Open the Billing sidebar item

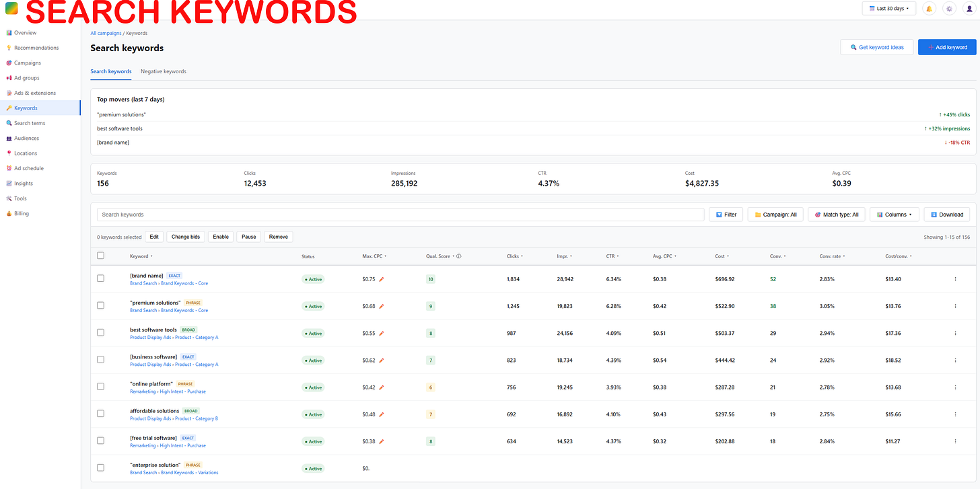[x=40, y=213]
